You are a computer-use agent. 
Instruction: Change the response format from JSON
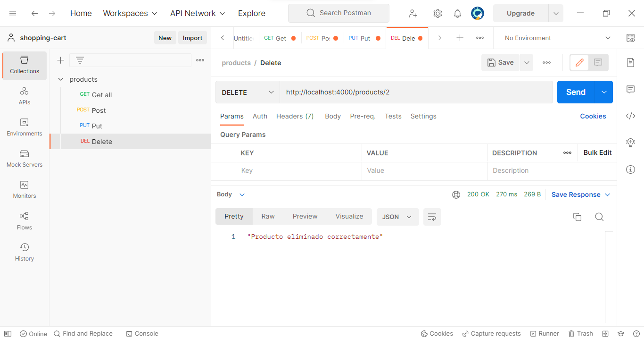(397, 217)
